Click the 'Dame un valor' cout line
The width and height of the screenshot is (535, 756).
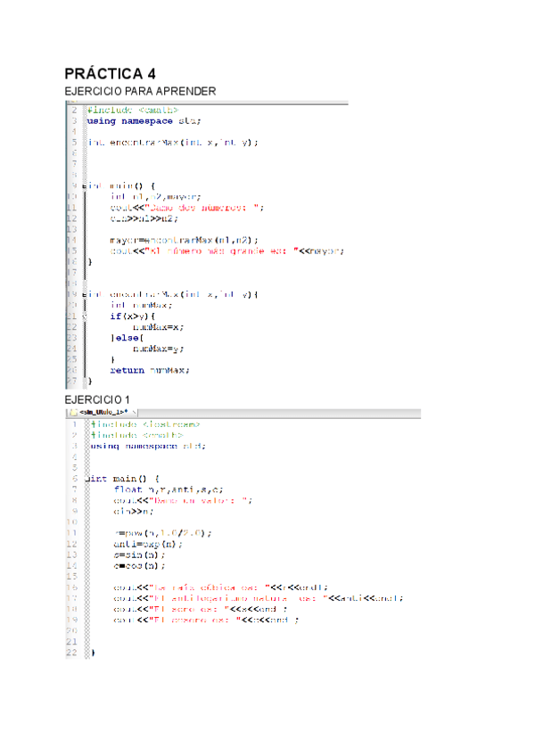183,500
